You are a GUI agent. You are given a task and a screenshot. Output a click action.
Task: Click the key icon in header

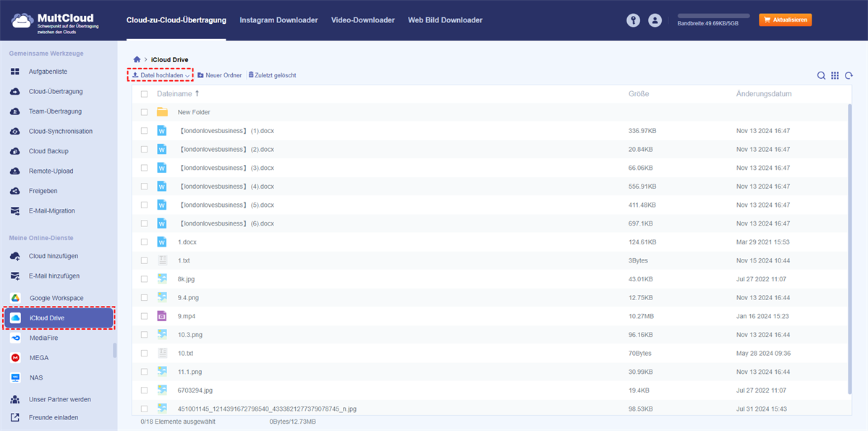click(x=634, y=21)
